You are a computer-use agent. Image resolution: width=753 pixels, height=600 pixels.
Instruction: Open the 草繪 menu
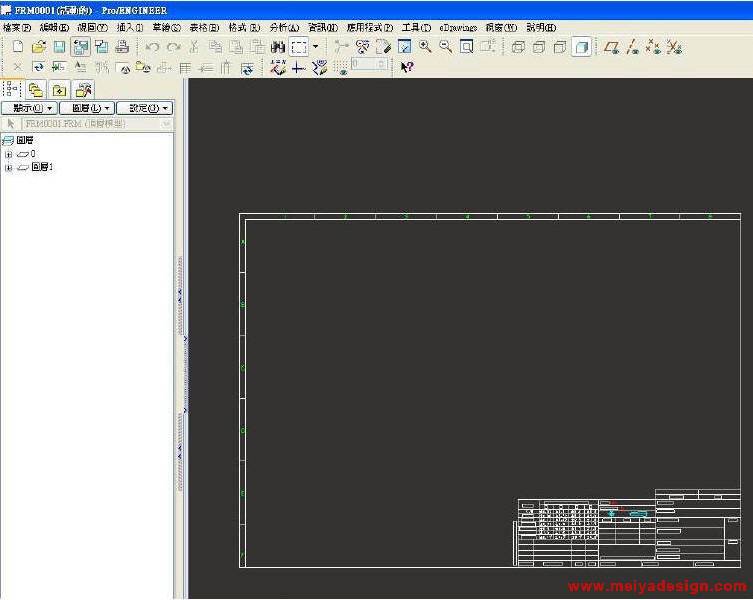click(x=167, y=28)
